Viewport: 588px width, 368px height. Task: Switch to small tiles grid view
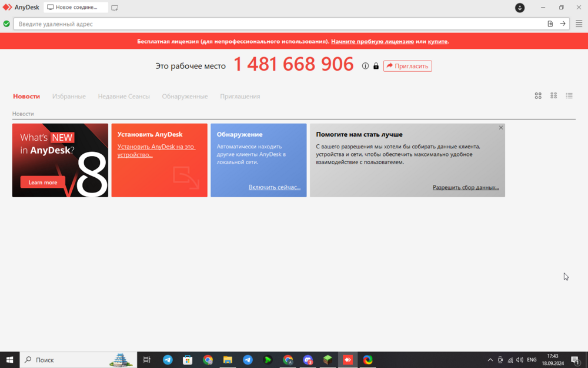[x=553, y=96]
